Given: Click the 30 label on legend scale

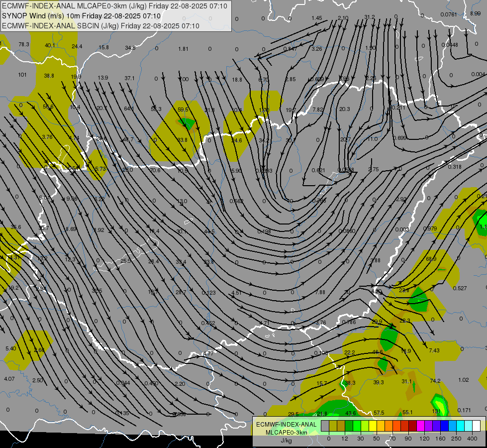Looking at the screenshot, I should click(x=361, y=439).
